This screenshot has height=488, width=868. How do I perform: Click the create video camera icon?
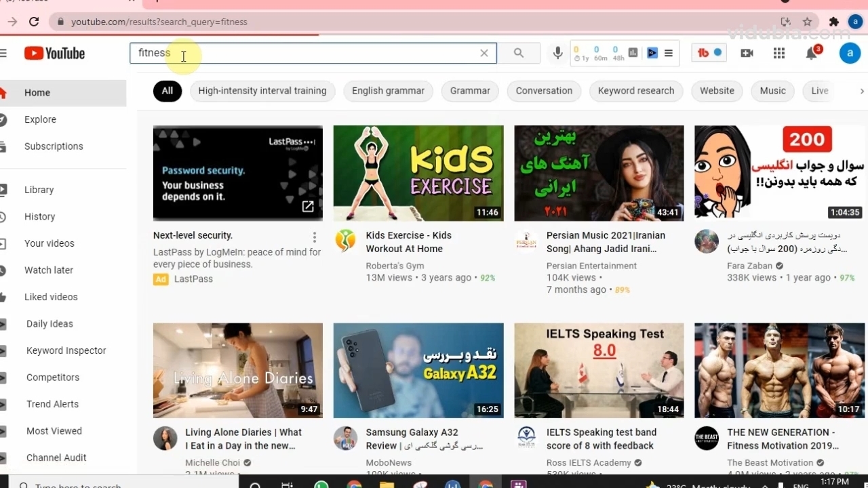[x=747, y=53]
